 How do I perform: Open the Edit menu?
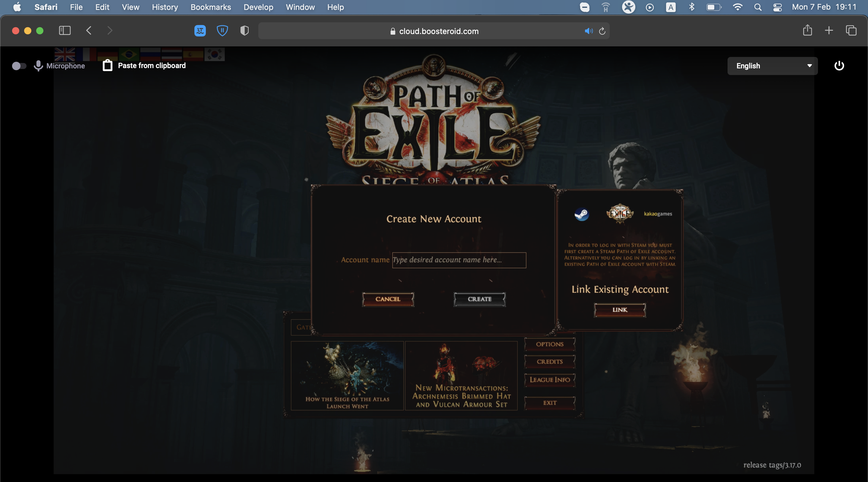tap(102, 7)
